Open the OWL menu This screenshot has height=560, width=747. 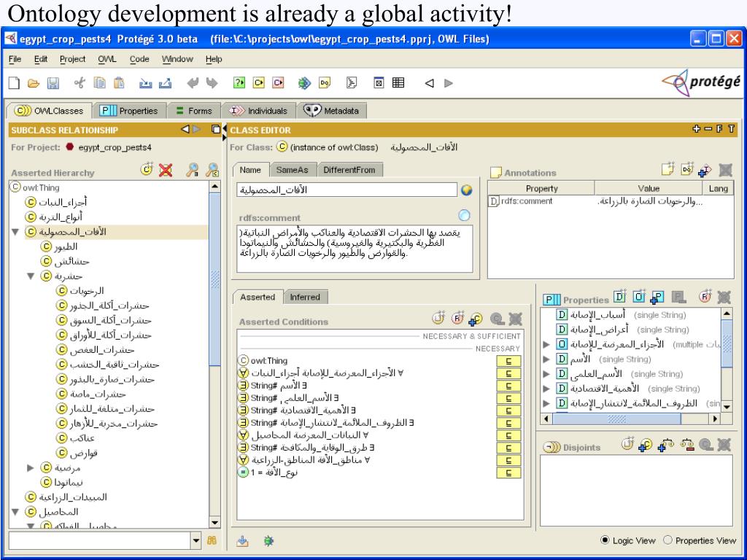[107, 59]
